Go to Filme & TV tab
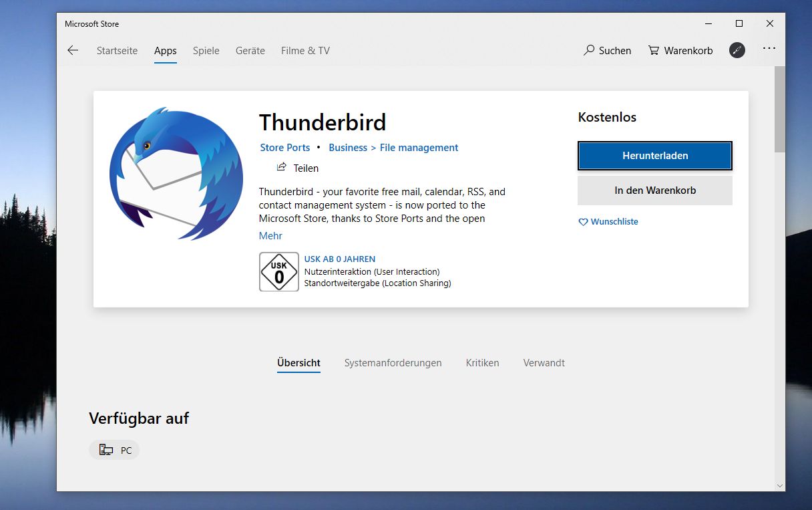 coord(305,51)
